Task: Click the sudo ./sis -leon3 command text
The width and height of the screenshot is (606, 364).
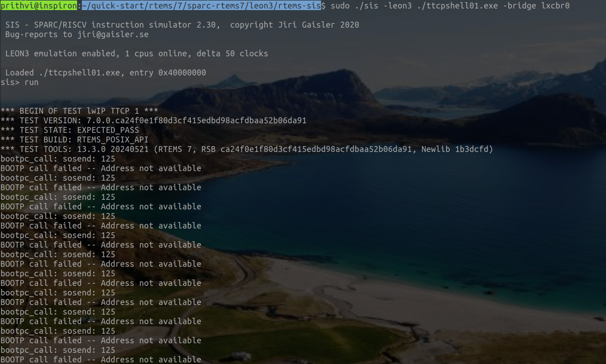Action: coord(371,6)
